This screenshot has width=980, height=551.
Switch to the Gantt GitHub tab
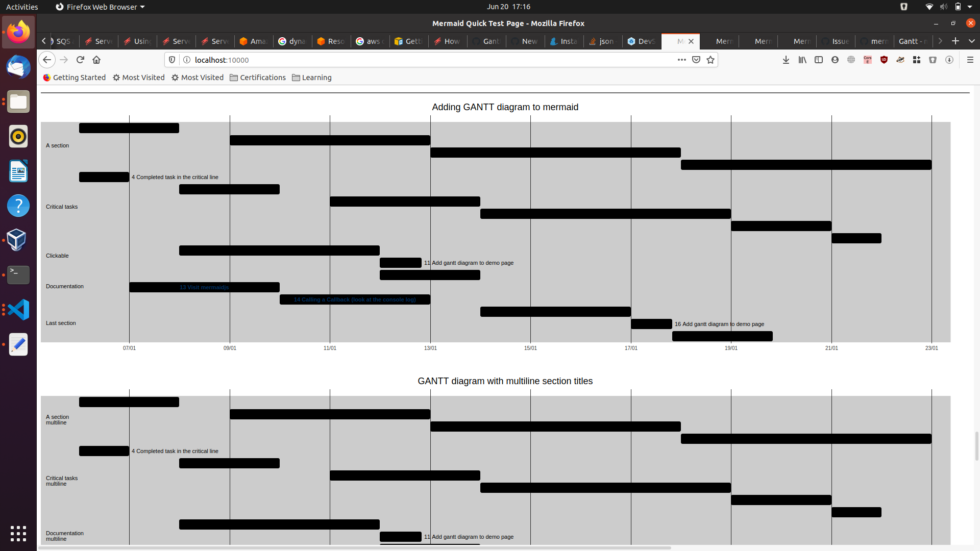(x=486, y=41)
